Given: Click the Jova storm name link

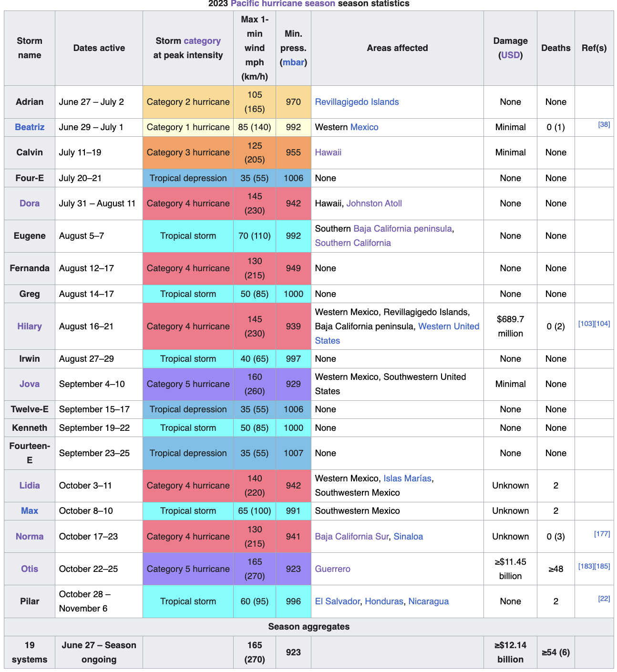Looking at the screenshot, I should [30, 384].
